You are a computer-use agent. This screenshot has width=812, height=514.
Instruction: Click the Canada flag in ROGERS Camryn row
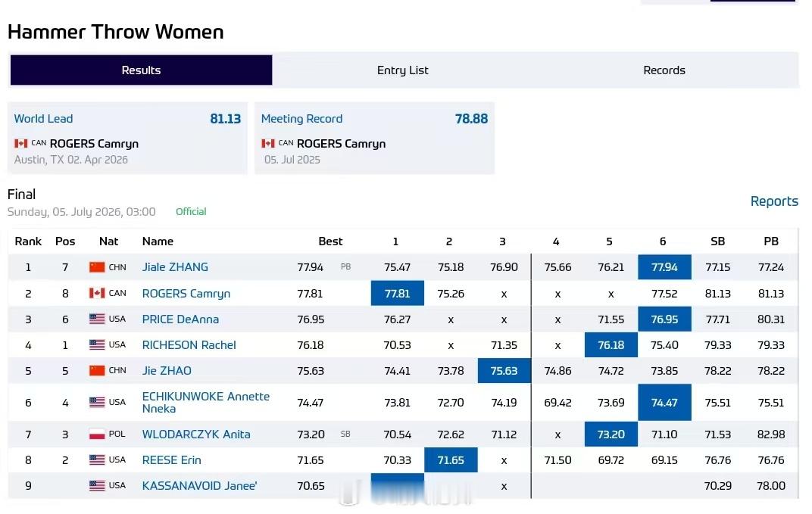point(97,294)
